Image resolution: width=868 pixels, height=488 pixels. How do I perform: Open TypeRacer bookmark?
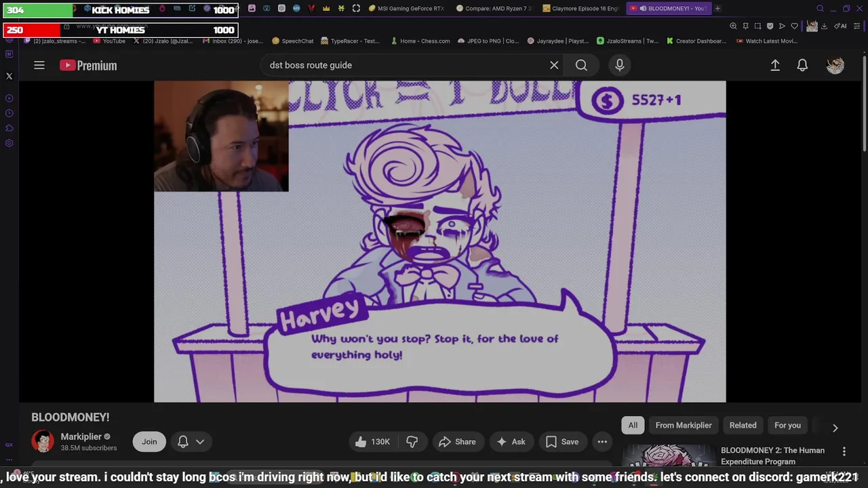click(350, 41)
